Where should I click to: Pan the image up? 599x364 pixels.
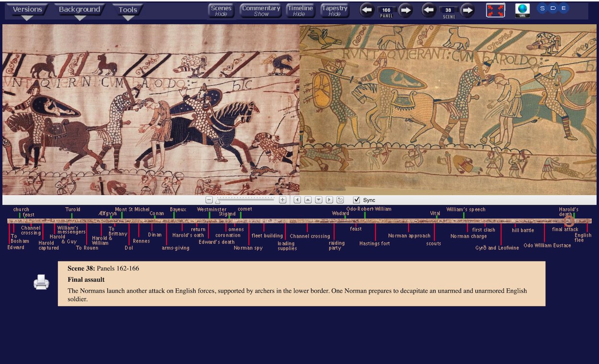coord(308,200)
